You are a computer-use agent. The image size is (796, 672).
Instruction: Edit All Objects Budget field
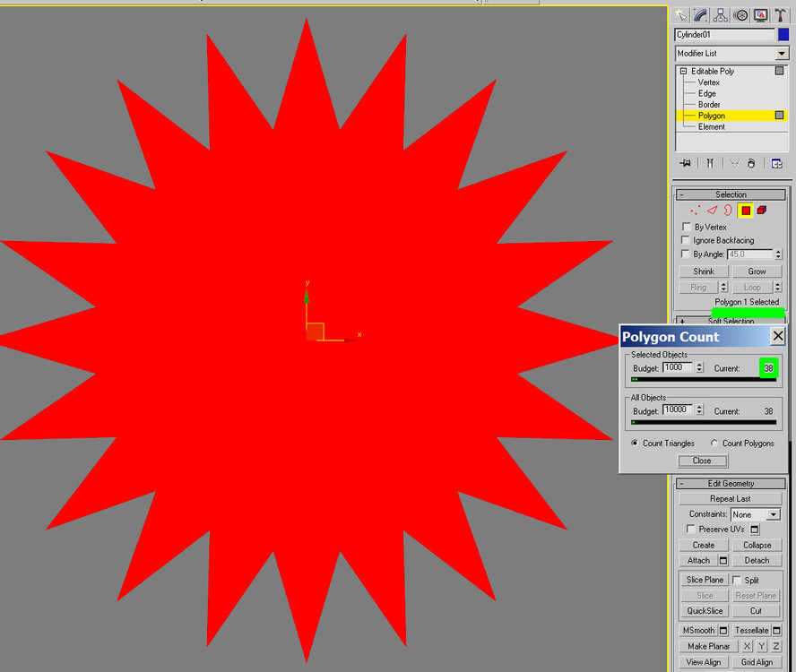pyautogui.click(x=678, y=409)
